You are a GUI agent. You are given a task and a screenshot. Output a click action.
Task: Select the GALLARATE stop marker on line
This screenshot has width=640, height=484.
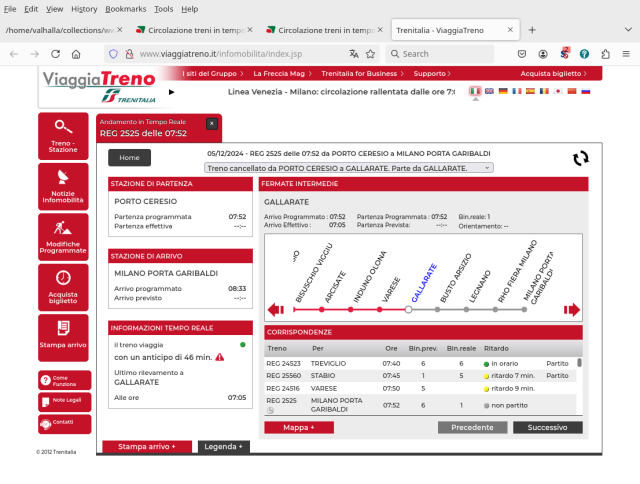pyautogui.click(x=408, y=310)
